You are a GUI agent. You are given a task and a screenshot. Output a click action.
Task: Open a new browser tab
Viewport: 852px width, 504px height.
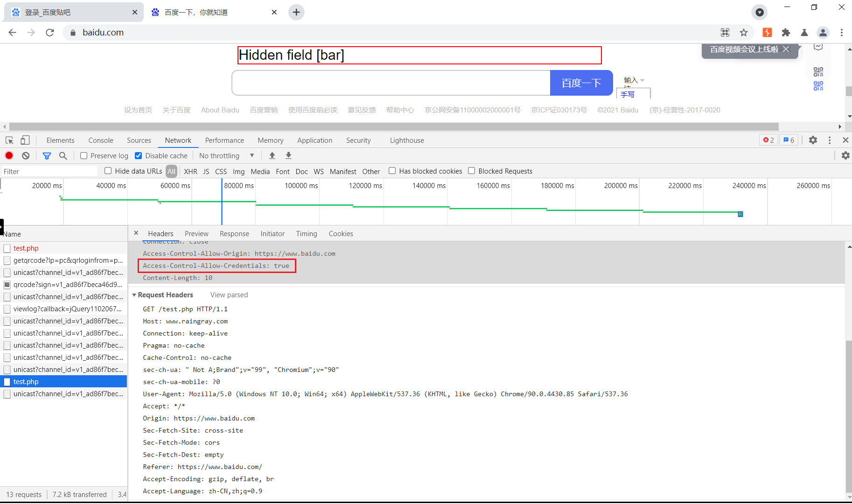pyautogui.click(x=296, y=12)
